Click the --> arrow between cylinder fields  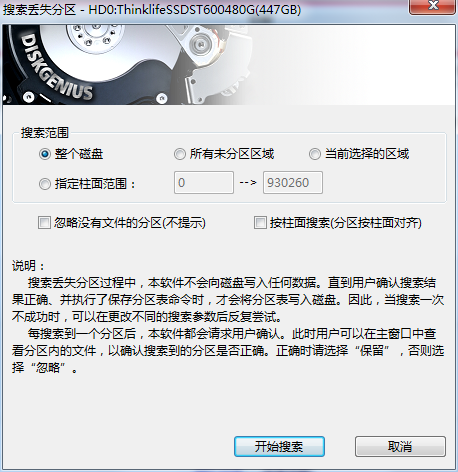tap(248, 182)
